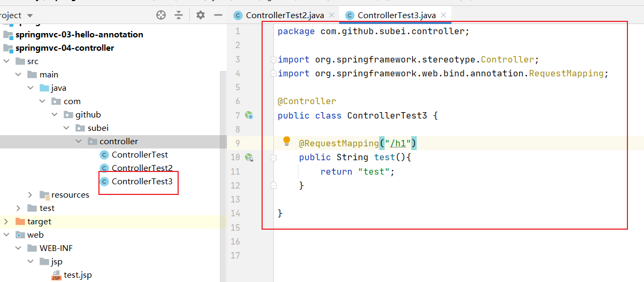Viewport: 644px width, 282px height.
Task: Click Spring bean gutter icon on line 7
Action: [x=249, y=115]
